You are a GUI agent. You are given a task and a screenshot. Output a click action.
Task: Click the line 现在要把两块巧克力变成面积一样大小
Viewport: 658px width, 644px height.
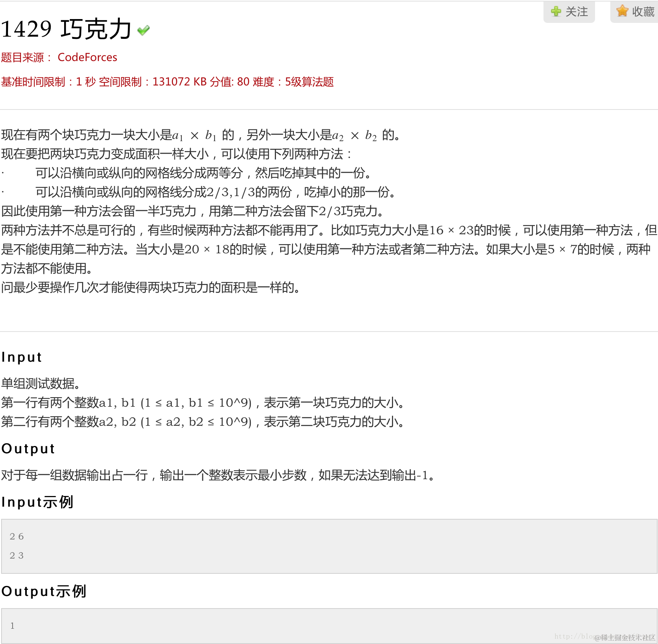(176, 154)
